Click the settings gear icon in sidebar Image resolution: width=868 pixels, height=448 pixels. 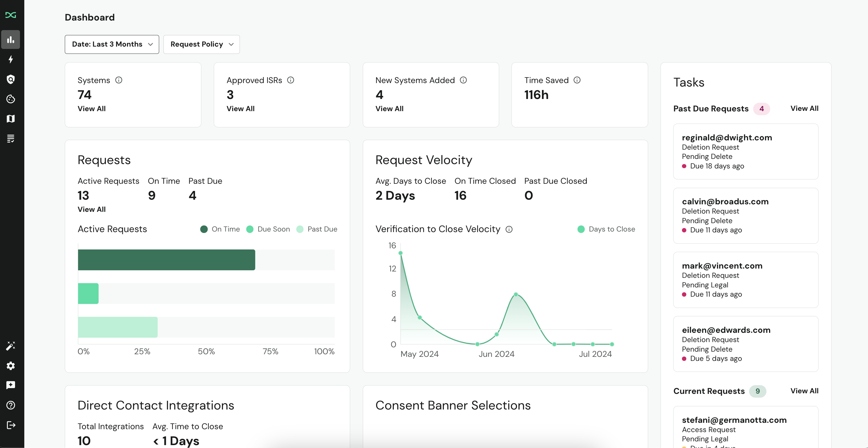11,366
